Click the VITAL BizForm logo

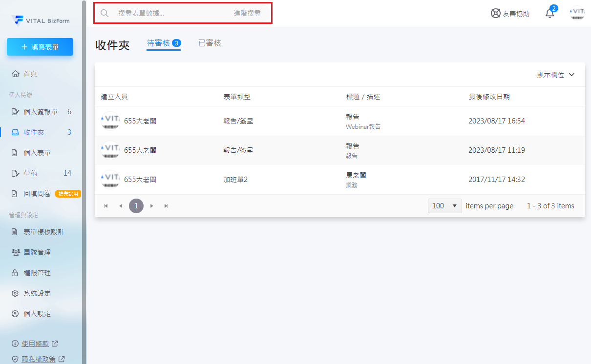[x=41, y=20]
